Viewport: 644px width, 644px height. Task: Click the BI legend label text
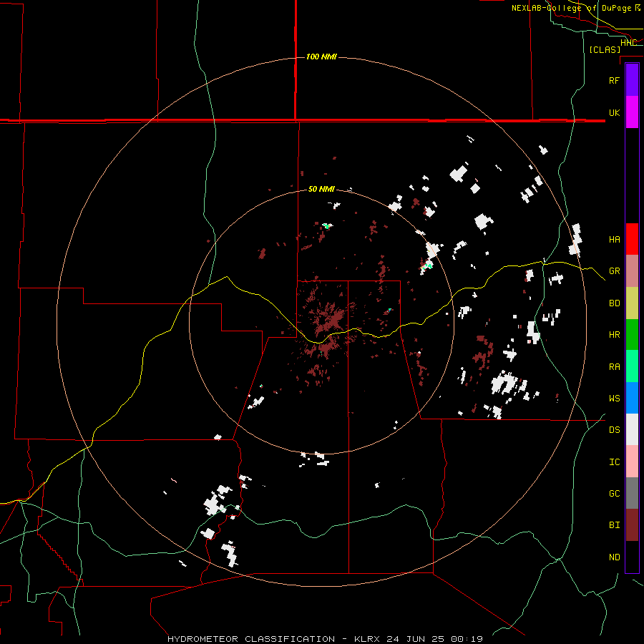(614, 525)
